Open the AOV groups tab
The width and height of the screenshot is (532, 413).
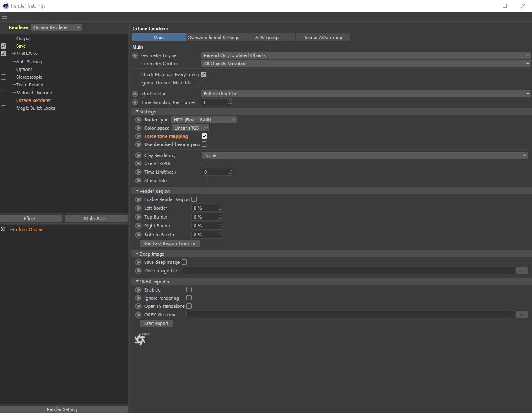(x=268, y=38)
